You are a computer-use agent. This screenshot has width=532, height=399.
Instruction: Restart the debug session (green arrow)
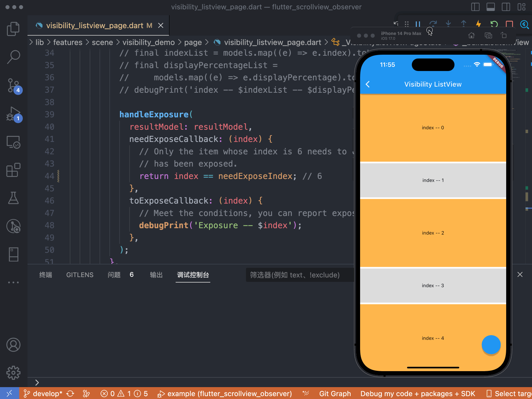pos(494,24)
